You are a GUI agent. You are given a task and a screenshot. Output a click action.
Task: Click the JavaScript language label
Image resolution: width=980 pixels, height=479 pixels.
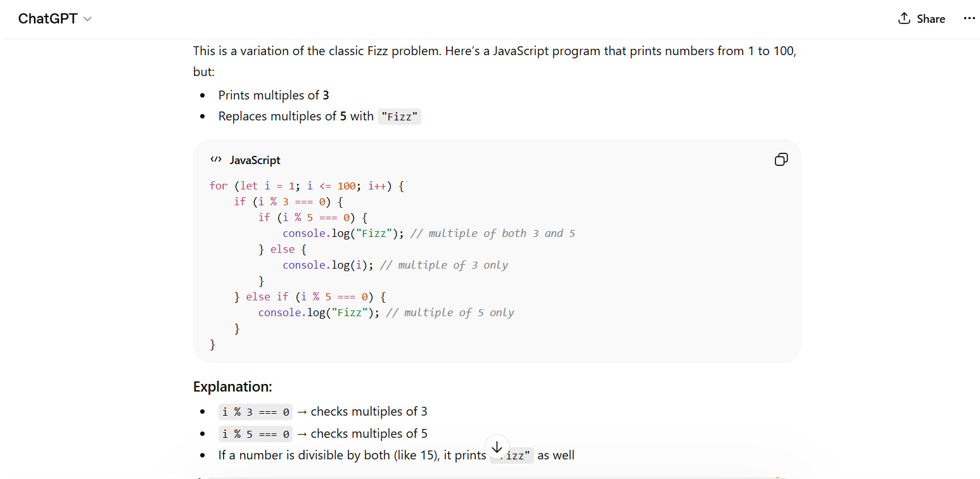click(255, 160)
